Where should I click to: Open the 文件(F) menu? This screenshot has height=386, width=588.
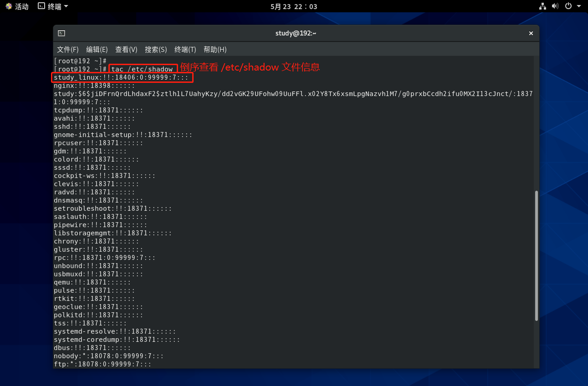coord(67,49)
